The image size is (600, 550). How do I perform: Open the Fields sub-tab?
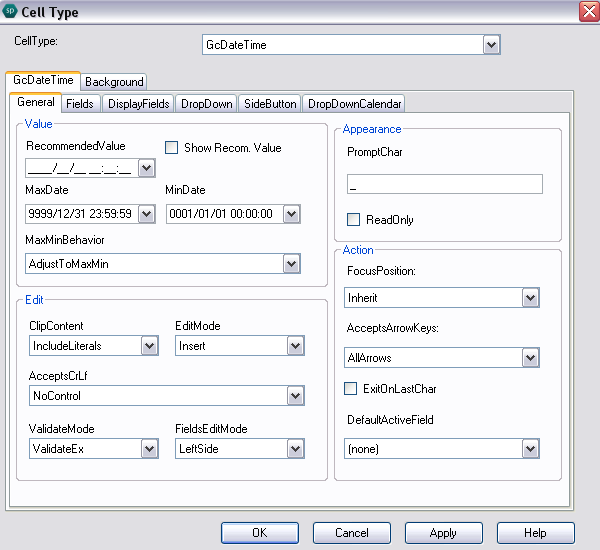[80, 104]
